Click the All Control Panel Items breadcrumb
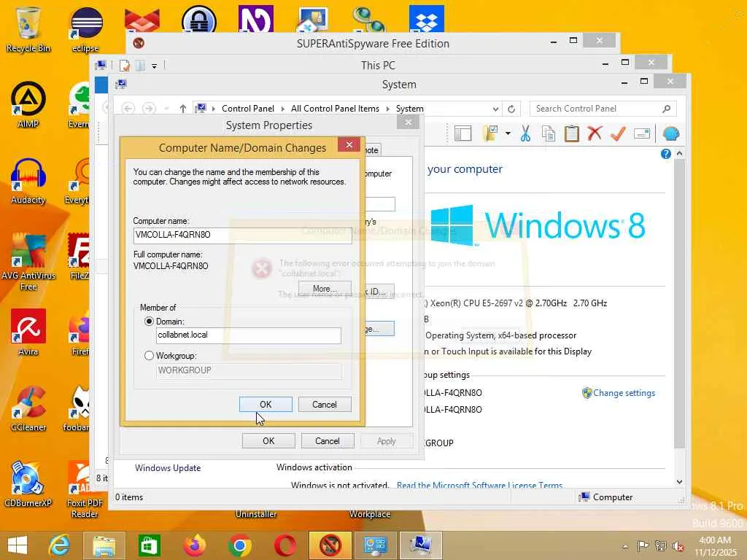Screen dimensions: 747x560 pyautogui.click(x=335, y=109)
